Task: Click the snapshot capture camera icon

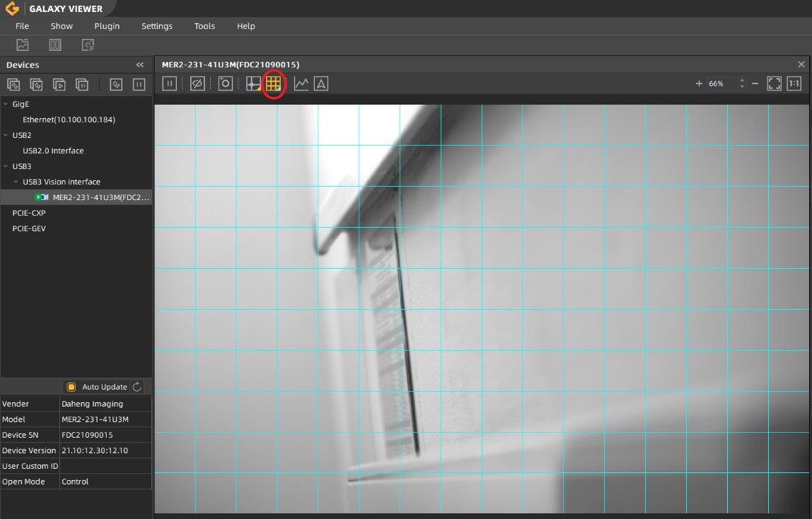Action: [x=225, y=83]
